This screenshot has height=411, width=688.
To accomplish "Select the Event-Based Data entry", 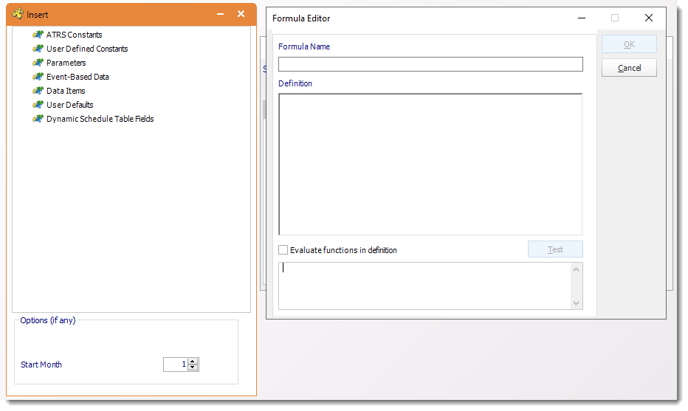I will click(x=78, y=77).
